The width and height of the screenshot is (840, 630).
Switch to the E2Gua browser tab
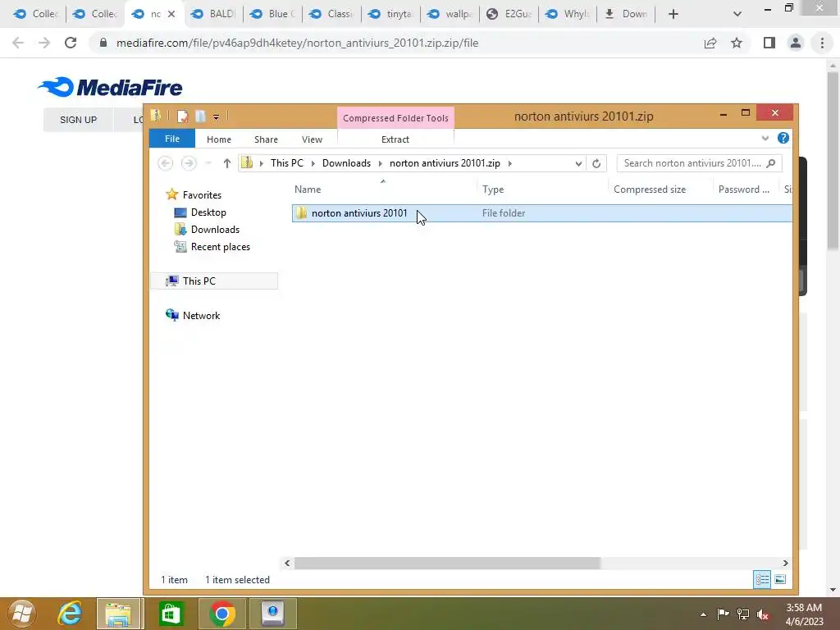[x=509, y=14]
